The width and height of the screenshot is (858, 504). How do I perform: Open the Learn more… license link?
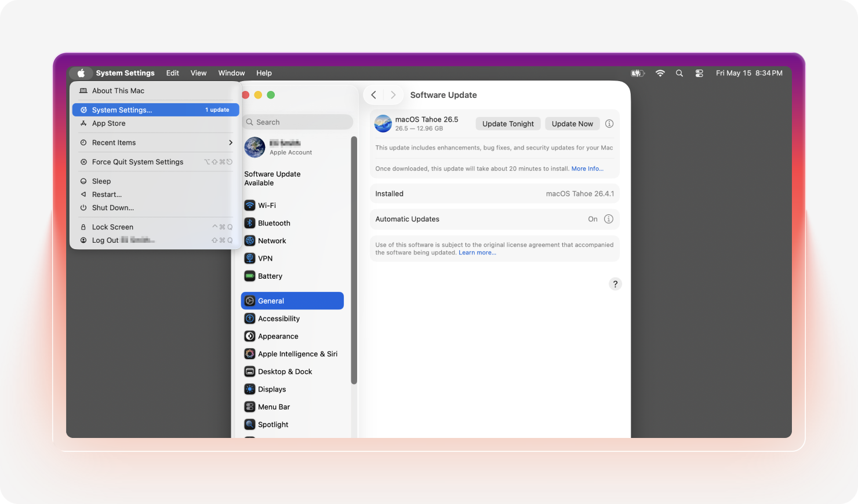pyautogui.click(x=477, y=253)
